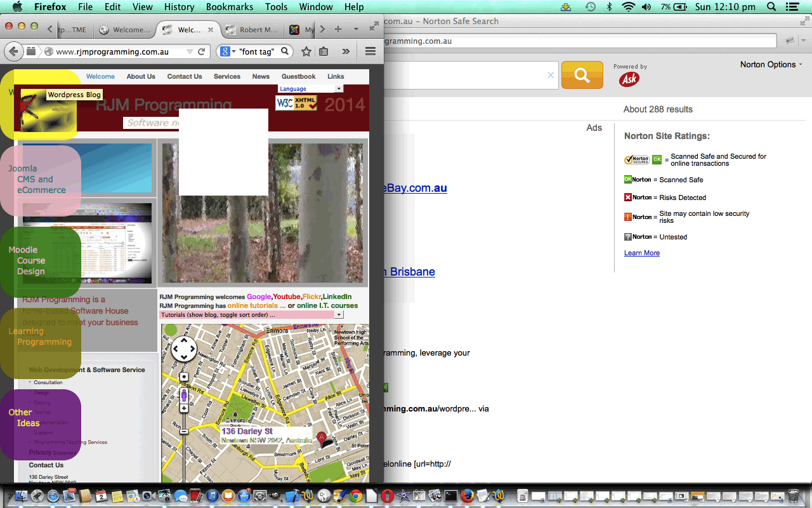Open the Apple menu
812x508 pixels.
17,7
